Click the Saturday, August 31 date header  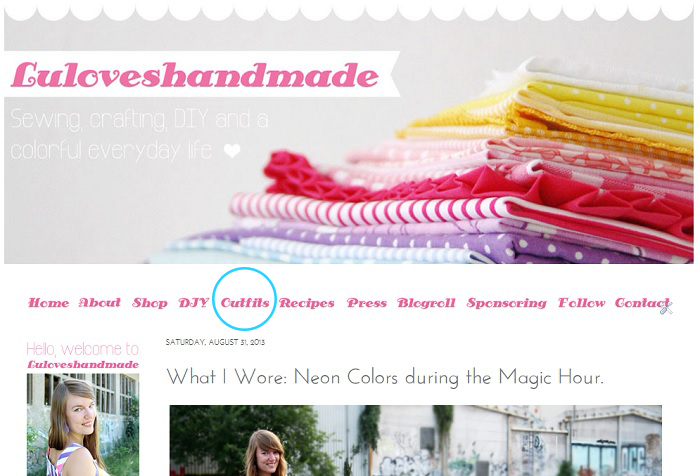215,342
